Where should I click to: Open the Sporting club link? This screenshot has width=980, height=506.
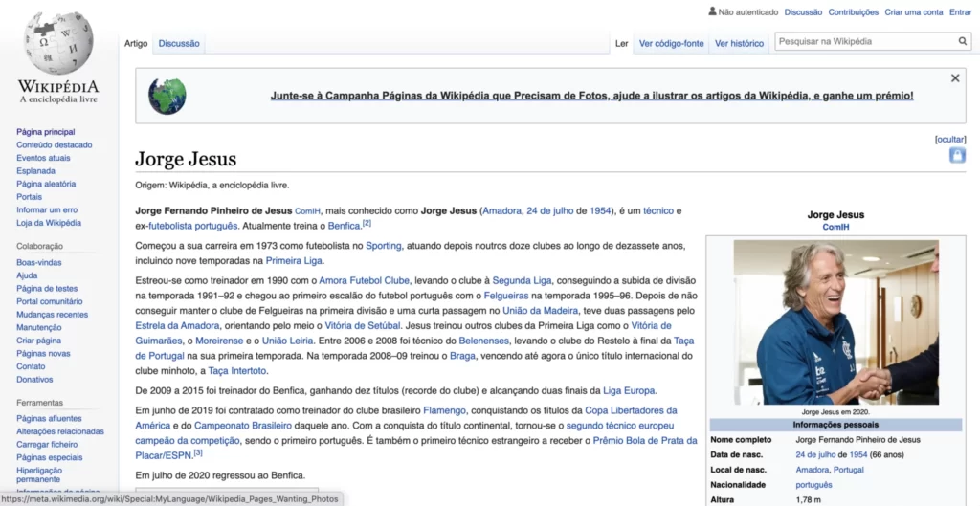pos(383,246)
